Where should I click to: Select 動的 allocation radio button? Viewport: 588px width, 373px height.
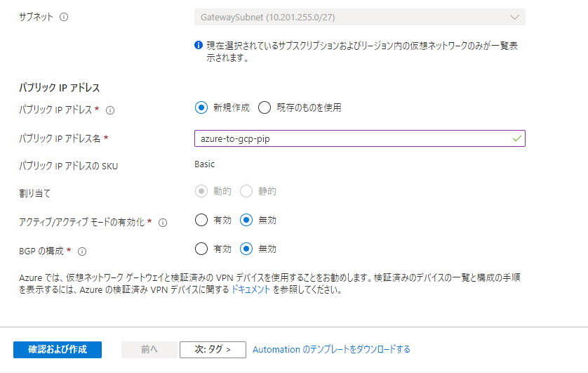point(201,191)
